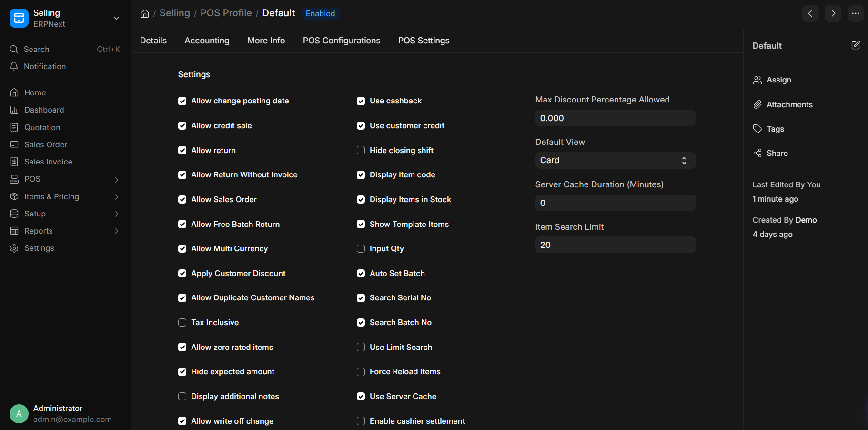Click the Tags label icon
This screenshot has height=430, width=868.
(x=757, y=129)
